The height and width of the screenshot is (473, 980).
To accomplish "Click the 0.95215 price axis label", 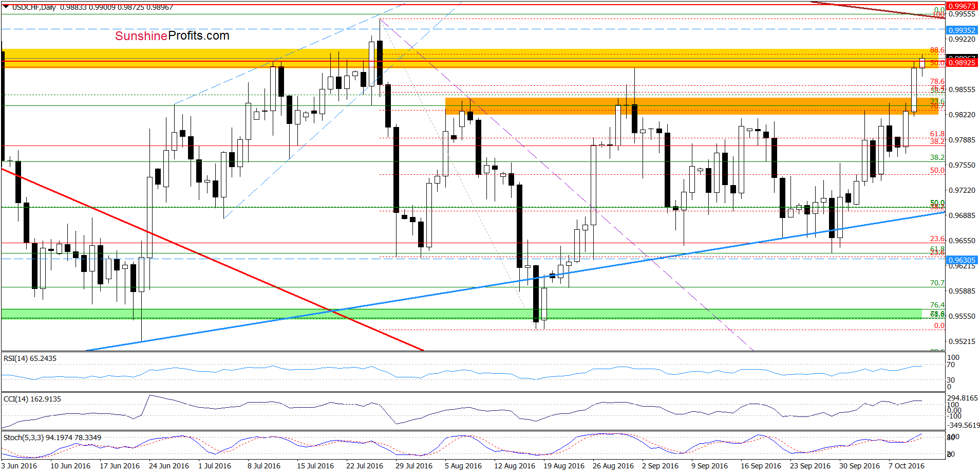I will tap(962, 341).
